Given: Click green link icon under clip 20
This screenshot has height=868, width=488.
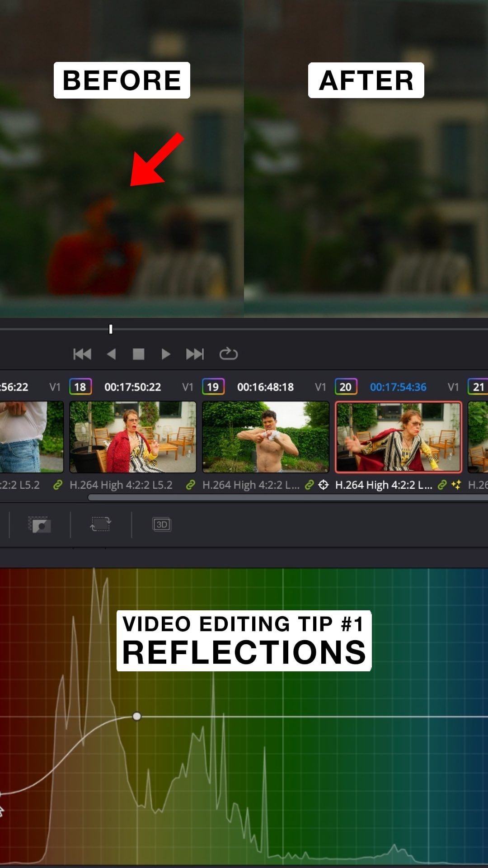Looking at the screenshot, I should click(x=442, y=485).
